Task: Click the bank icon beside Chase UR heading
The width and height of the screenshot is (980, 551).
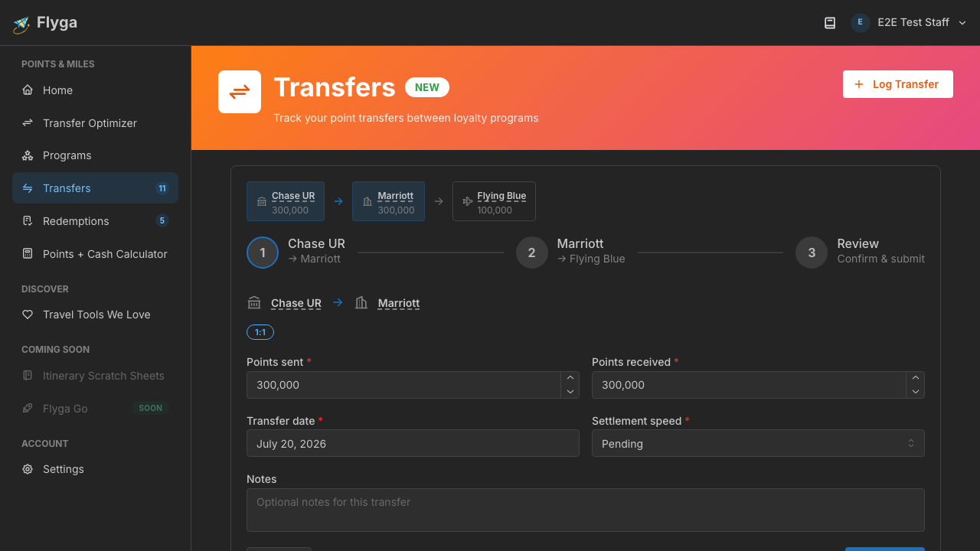Action: click(x=254, y=303)
